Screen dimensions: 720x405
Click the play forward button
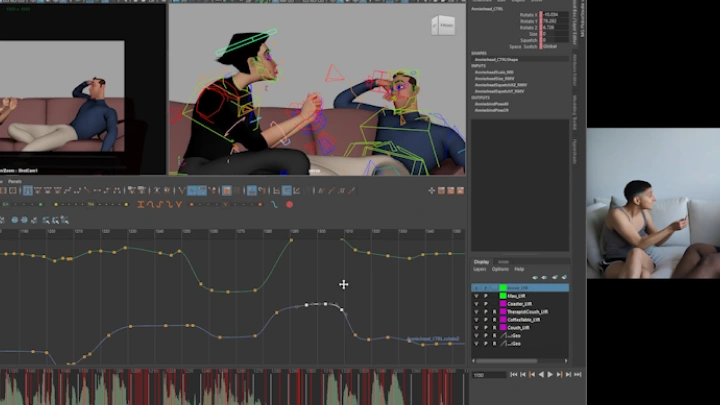coord(550,375)
